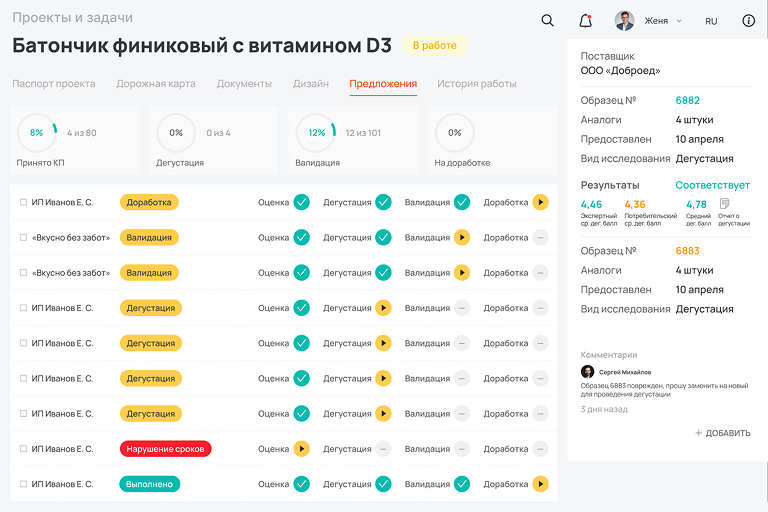Click the red Нарушение сроков status badge
768x512 pixels.
click(x=165, y=449)
